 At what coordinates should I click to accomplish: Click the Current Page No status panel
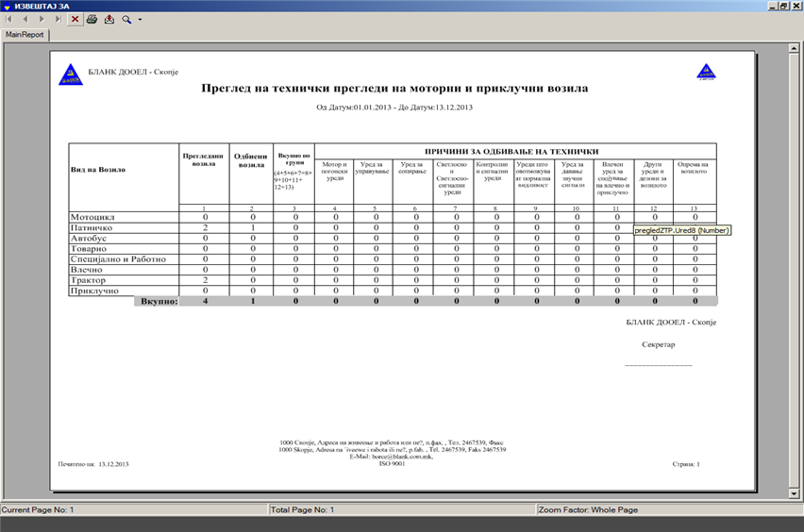[x=132, y=509]
